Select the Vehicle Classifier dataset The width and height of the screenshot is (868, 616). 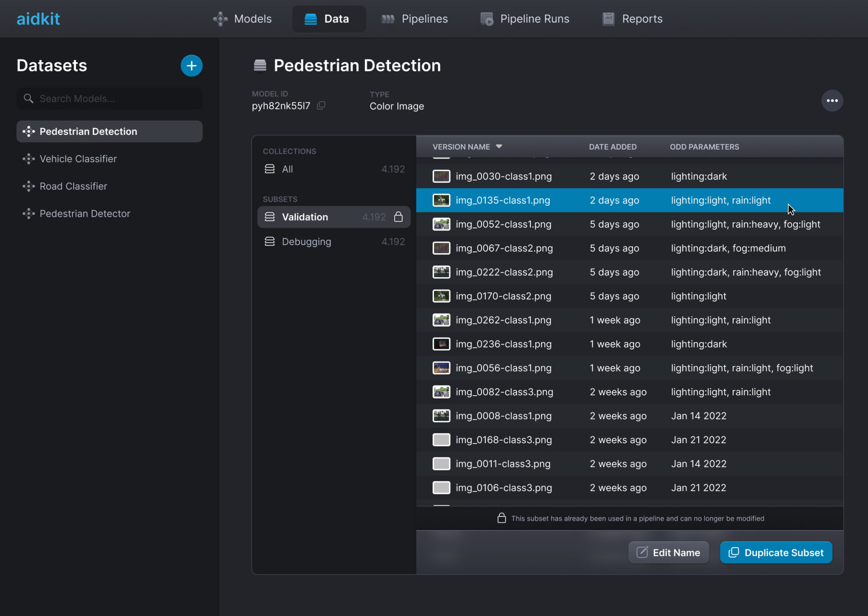point(78,159)
